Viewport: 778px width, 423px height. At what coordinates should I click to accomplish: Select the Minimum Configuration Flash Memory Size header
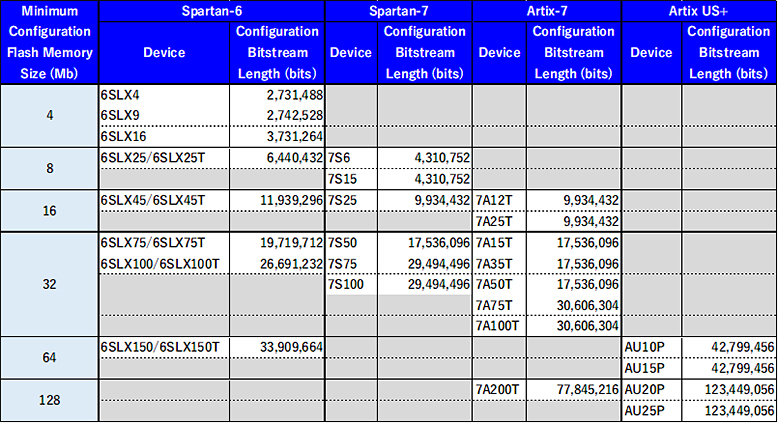[50, 42]
